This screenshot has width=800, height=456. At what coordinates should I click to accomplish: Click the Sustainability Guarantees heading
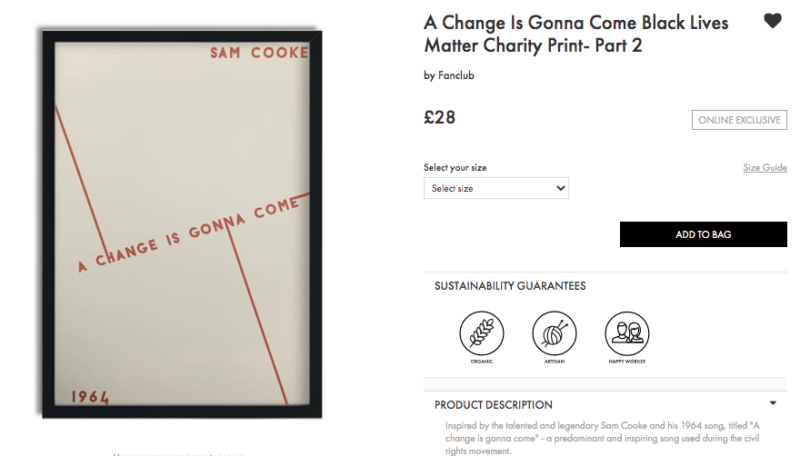point(510,286)
